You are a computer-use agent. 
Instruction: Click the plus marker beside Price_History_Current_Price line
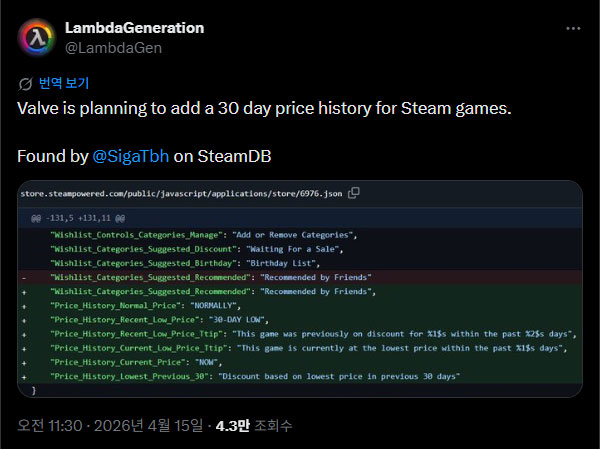point(23,362)
